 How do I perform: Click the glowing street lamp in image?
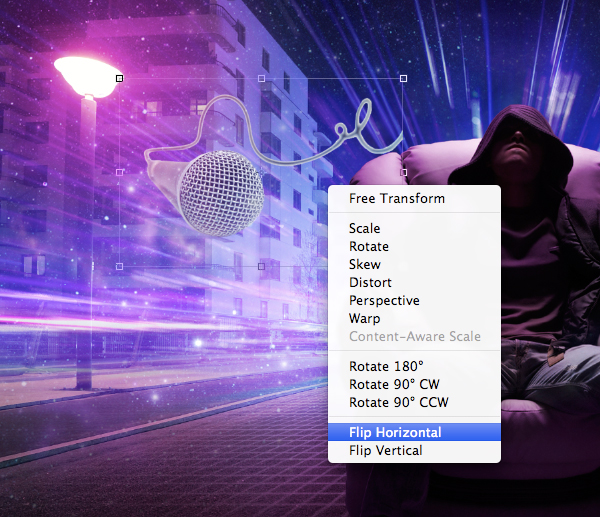(87, 74)
